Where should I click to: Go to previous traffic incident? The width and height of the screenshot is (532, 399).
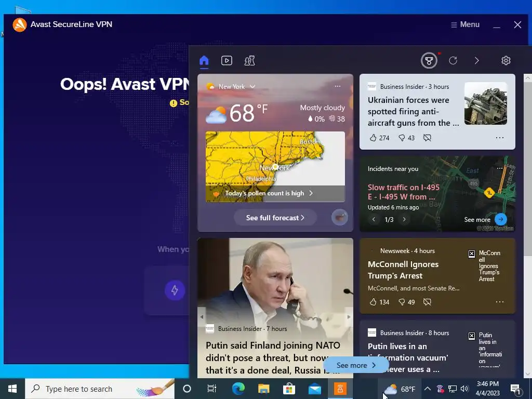374,220
